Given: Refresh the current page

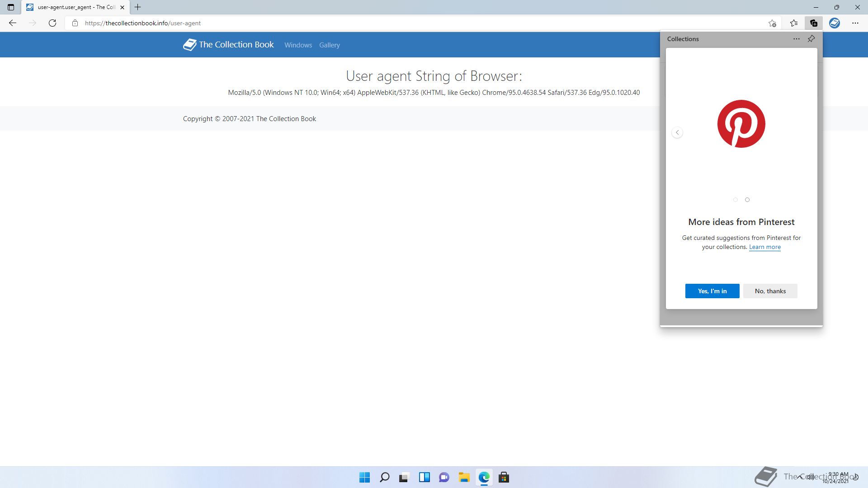Looking at the screenshot, I should [52, 23].
